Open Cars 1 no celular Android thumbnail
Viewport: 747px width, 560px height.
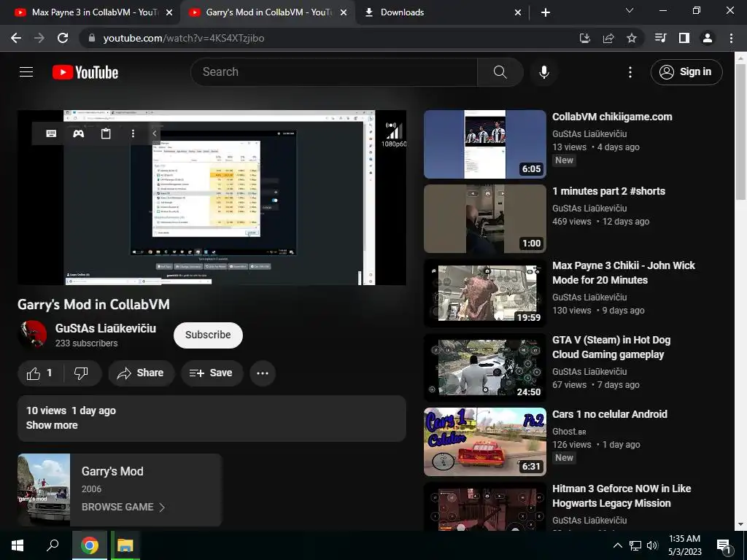pos(485,442)
